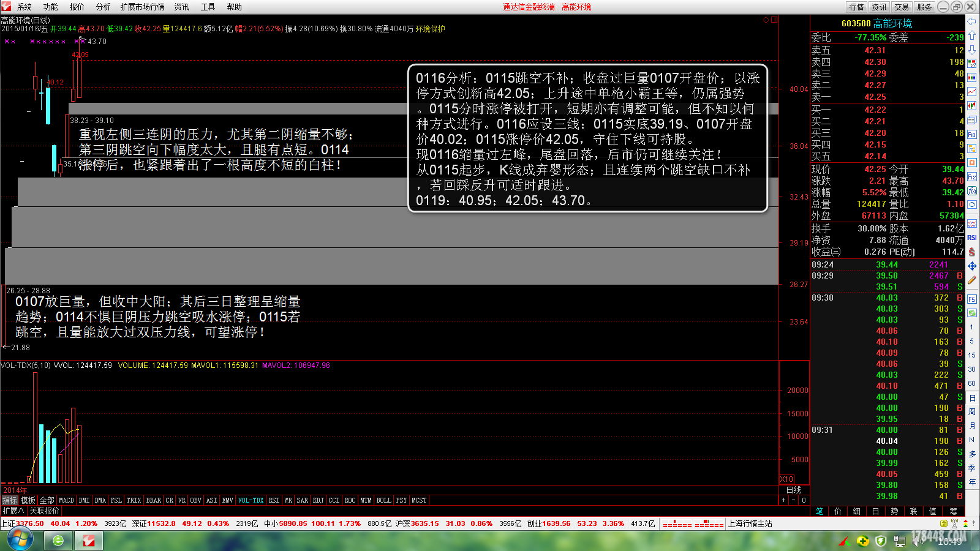Select the pencil drawing tool icon
This screenshot has width=980, height=551.
[972, 280]
